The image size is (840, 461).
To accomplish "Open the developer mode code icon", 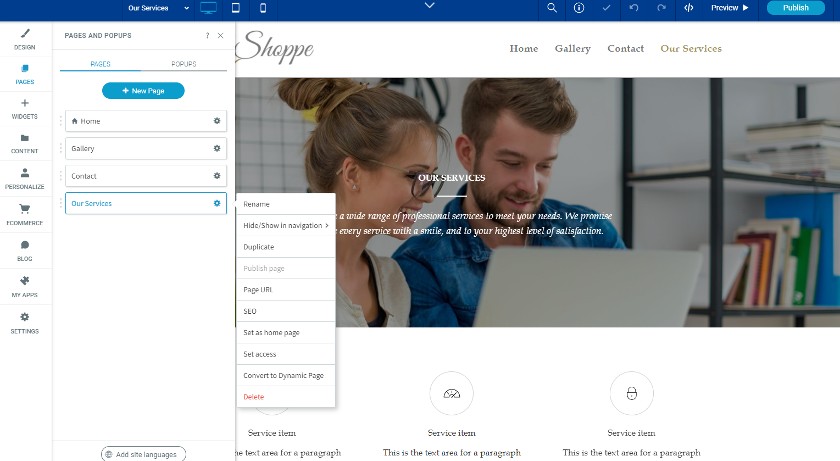I will pos(689,8).
